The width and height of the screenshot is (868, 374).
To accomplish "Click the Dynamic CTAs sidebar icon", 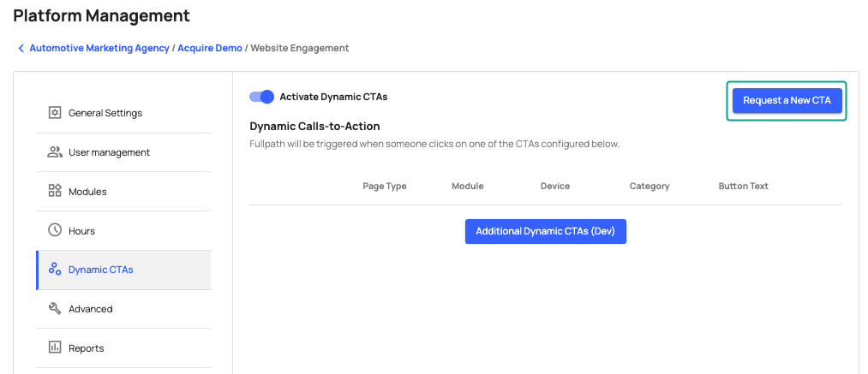I will (55, 270).
